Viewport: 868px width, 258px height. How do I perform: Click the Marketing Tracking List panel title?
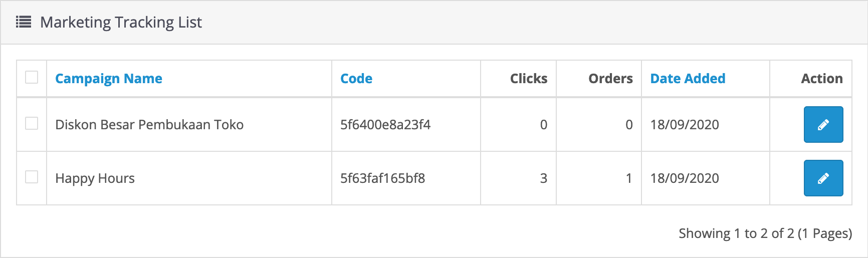click(x=121, y=22)
